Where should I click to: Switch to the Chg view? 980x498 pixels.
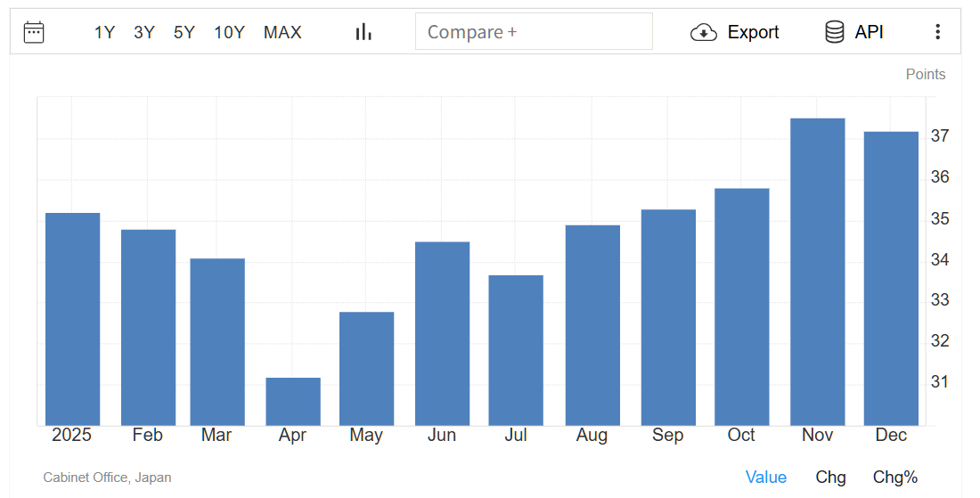click(830, 478)
